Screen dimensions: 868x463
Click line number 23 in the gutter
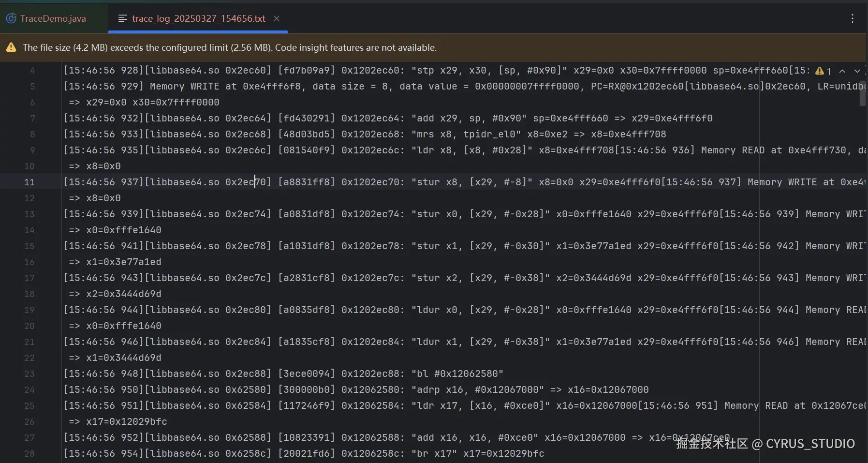pyautogui.click(x=29, y=373)
